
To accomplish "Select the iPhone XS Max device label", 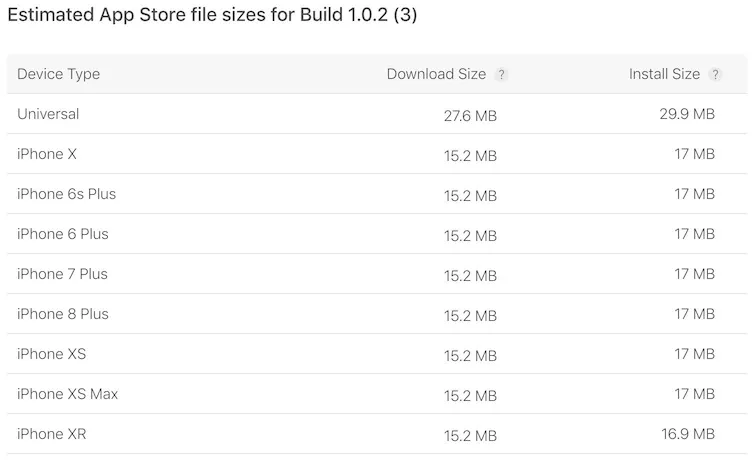I will [x=67, y=394].
